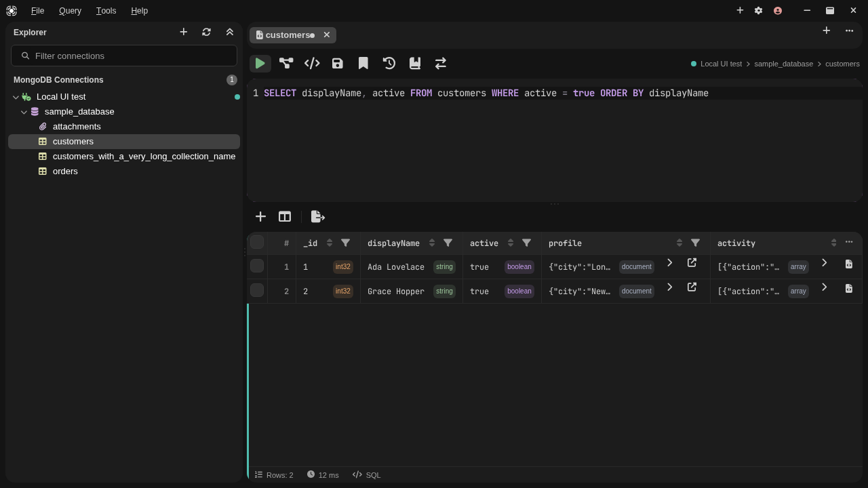868x488 pixels.
Task: Toggle the select-all checkbox in the table header
Action: pyautogui.click(x=257, y=242)
